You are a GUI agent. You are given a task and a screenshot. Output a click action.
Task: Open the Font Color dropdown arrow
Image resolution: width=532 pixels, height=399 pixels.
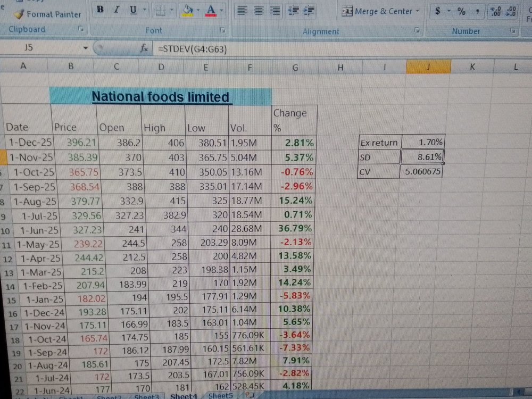221,11
